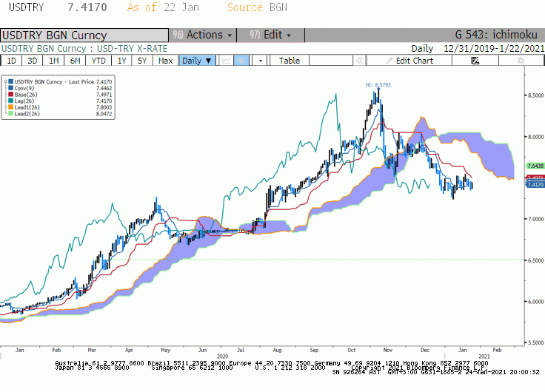Click the Table button
This screenshot has width=545, height=392.
tap(290, 61)
